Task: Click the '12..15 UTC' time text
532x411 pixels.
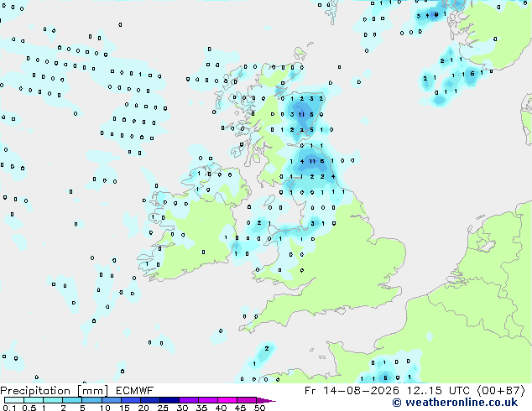Action: (x=438, y=391)
